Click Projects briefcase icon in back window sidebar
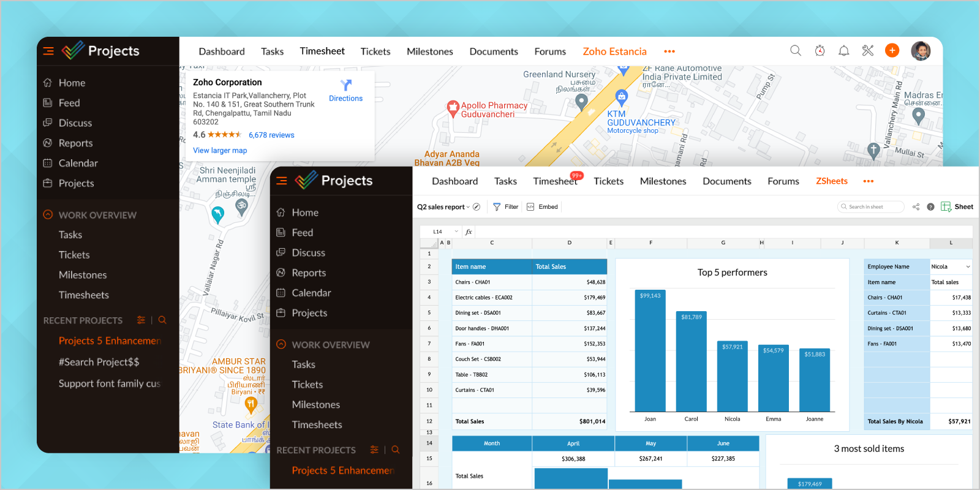The height and width of the screenshot is (490, 980). coord(48,183)
